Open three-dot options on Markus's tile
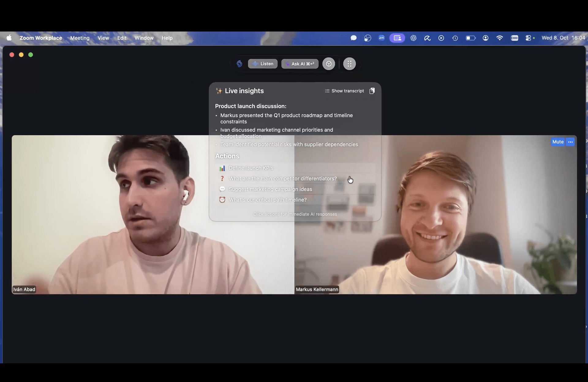Screen dimensions: 588x382 pos(570,142)
